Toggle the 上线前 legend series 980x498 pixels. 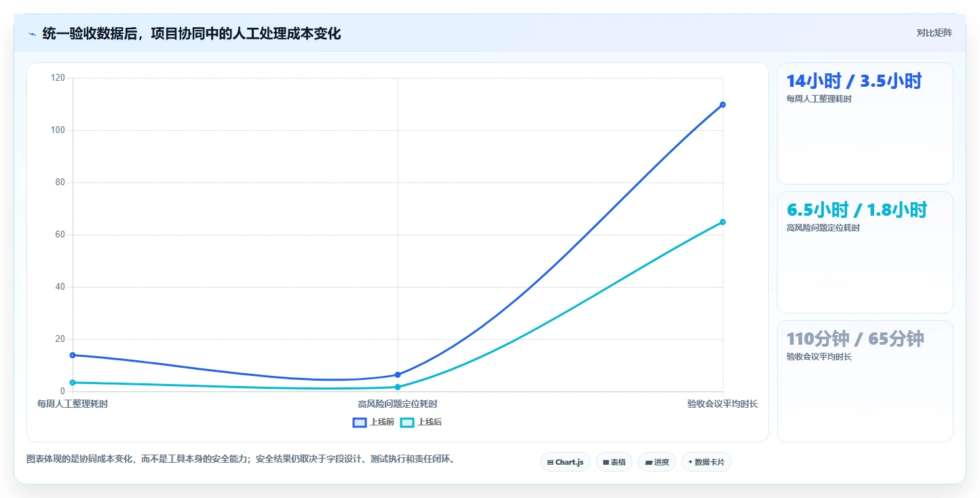(373, 422)
